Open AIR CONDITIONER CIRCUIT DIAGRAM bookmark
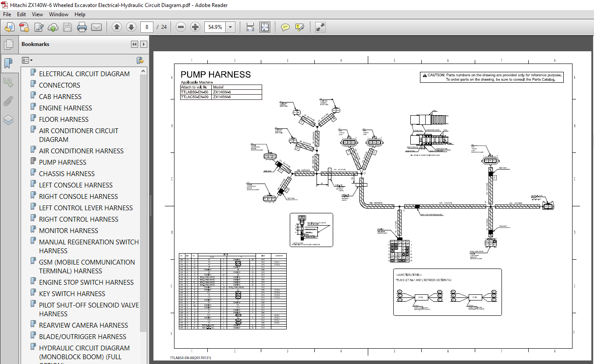This screenshot has width=594, height=364. pyautogui.click(x=78, y=135)
